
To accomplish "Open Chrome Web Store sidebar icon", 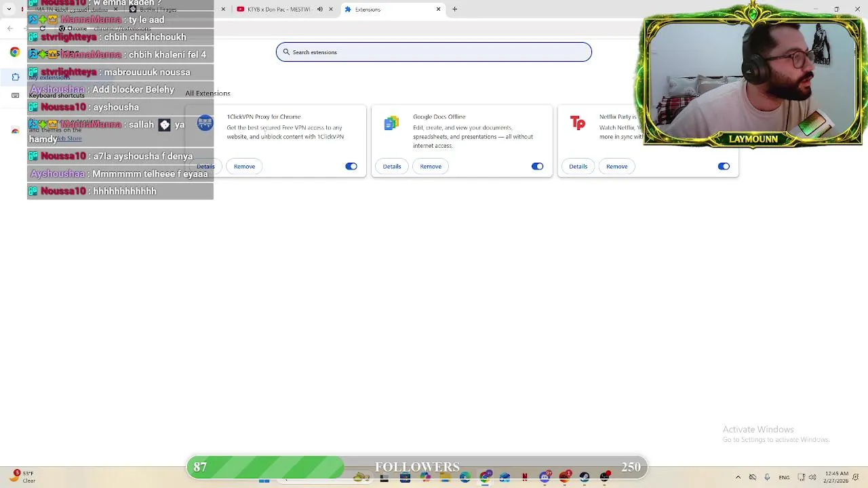I will [15, 131].
